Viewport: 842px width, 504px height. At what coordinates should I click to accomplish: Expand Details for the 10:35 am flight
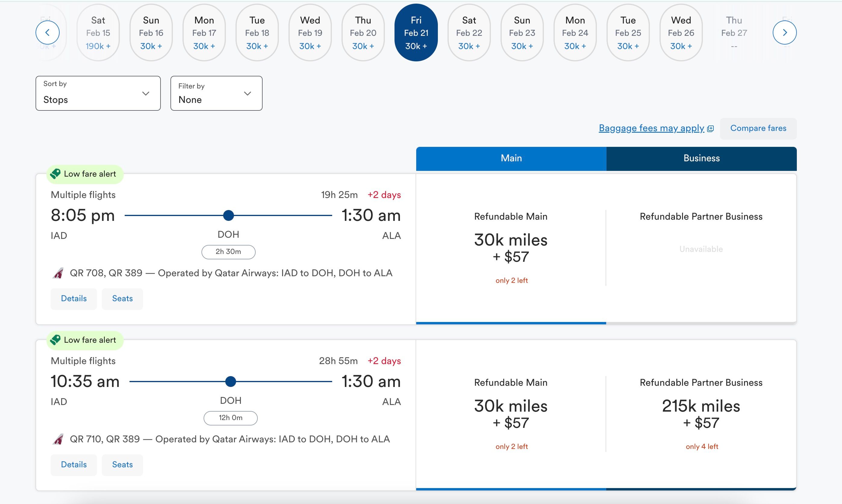(74, 465)
